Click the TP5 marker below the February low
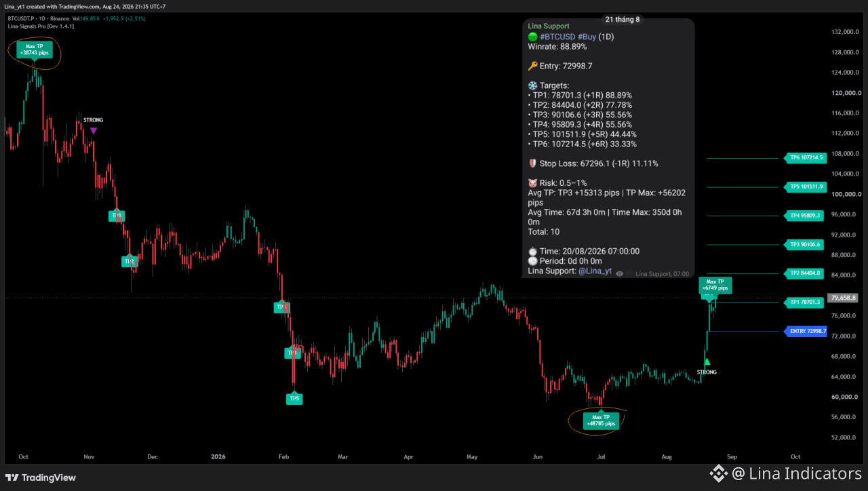Screen dimensions: 868x491 click(x=294, y=399)
